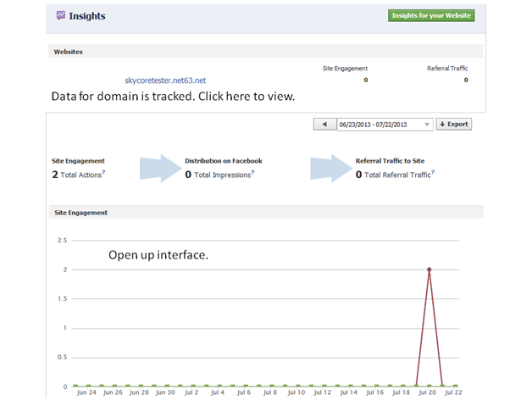Click the 2.5 y-axis label
Viewport: 532px width, 400px height.
pyautogui.click(x=63, y=241)
